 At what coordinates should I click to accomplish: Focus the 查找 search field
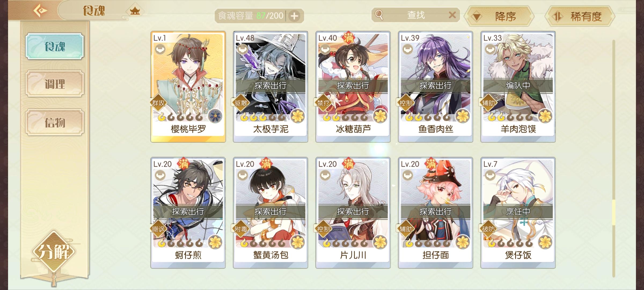416,15
